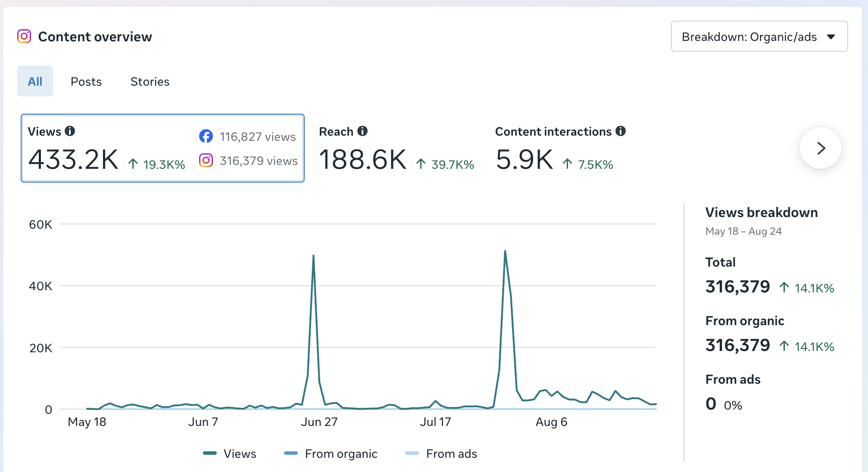Toggle the Views legend swatch
Image resolution: width=868 pixels, height=472 pixels.
tap(210, 453)
